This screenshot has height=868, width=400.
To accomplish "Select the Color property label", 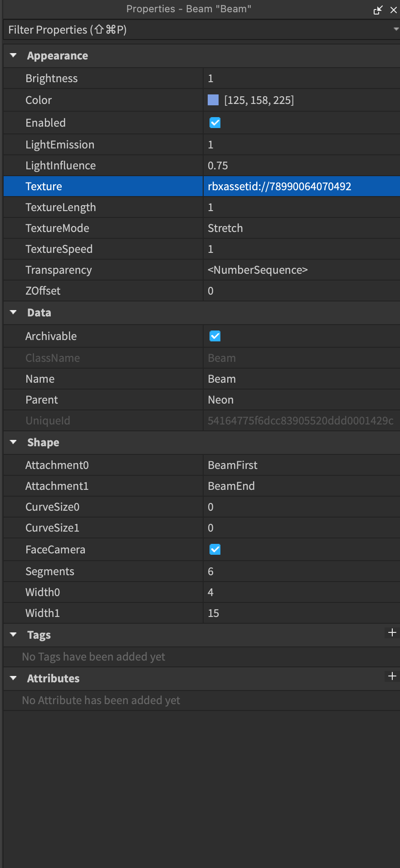I will click(39, 100).
